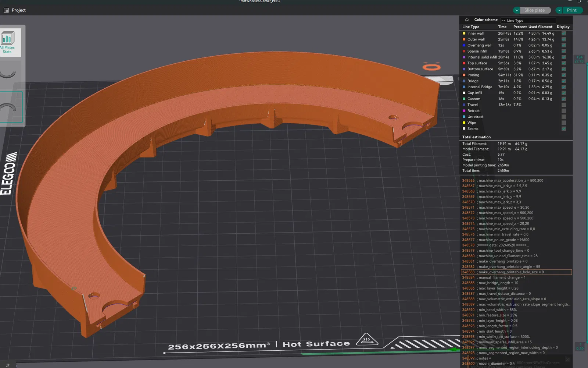This screenshot has height=368, width=588.
Task: Click the Print button
Action: coord(571,10)
